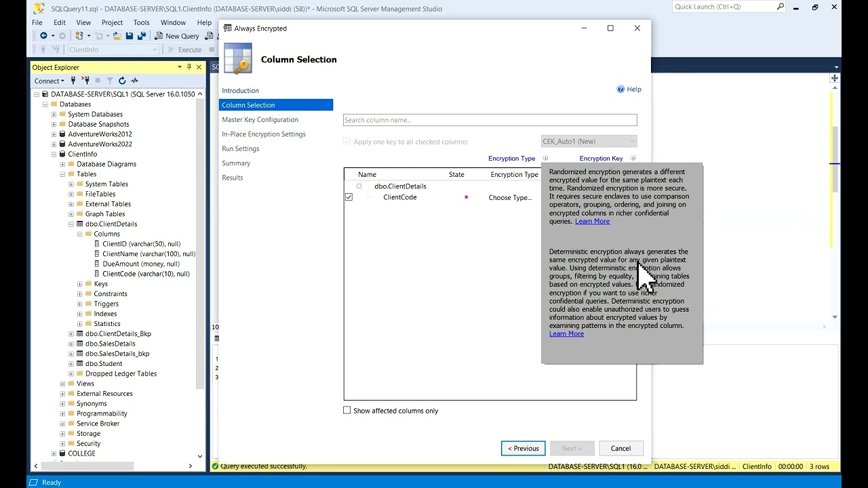Image resolution: width=868 pixels, height=488 pixels.
Task: Click the Navigate Backward arrow icon
Action: coord(43,36)
